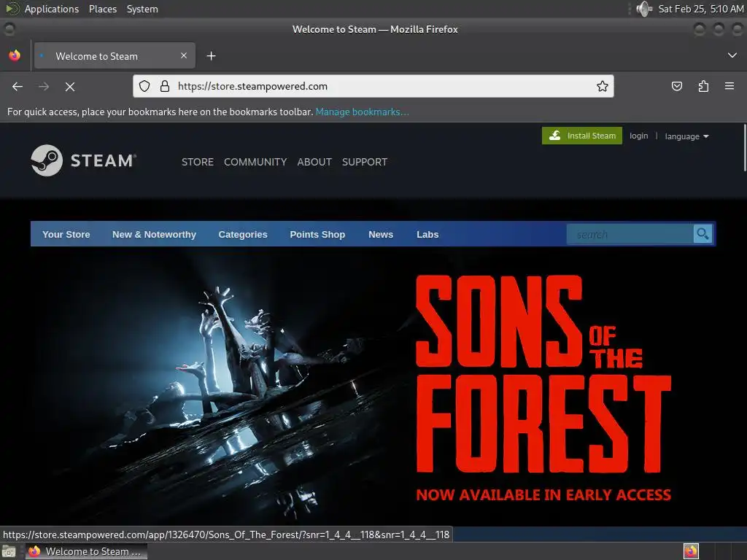Open Labs in store navigation

(x=427, y=234)
